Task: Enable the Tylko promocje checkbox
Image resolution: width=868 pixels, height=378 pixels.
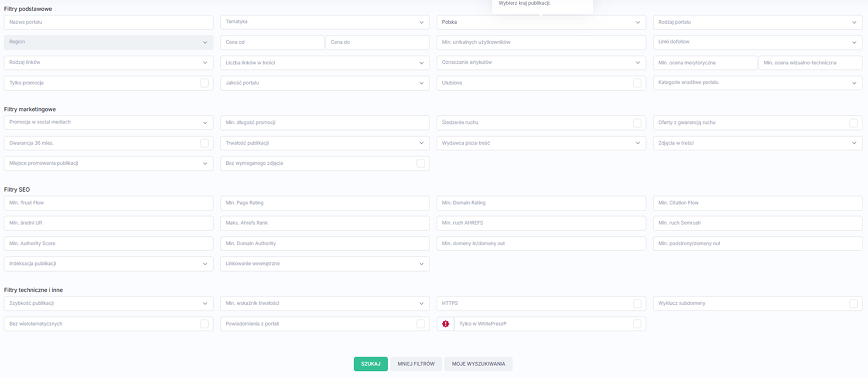Action: tap(204, 83)
